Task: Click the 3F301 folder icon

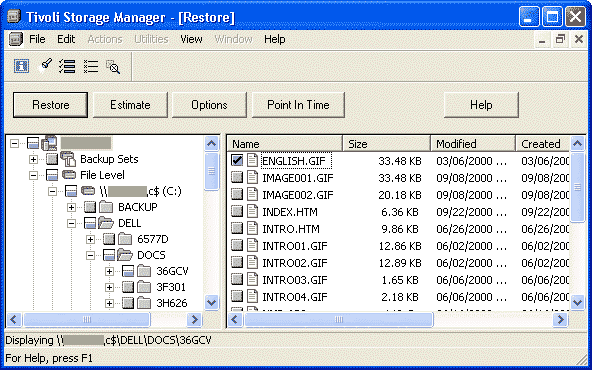Action: tap(144, 287)
